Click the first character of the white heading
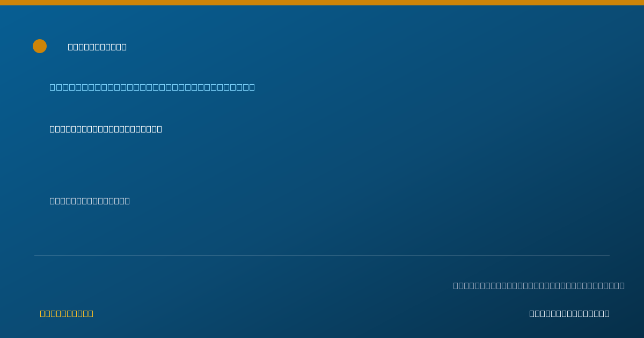The width and height of the screenshot is (644, 338). tap(70, 47)
